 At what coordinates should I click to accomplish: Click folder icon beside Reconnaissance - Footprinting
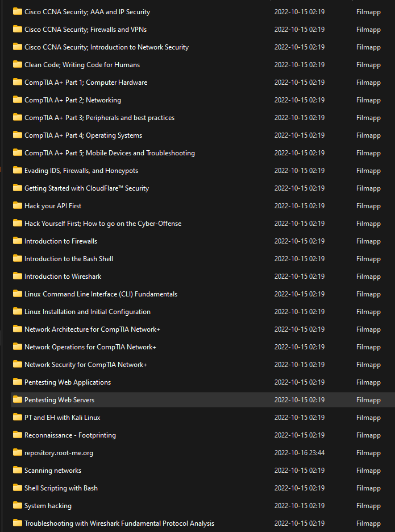tap(18, 435)
